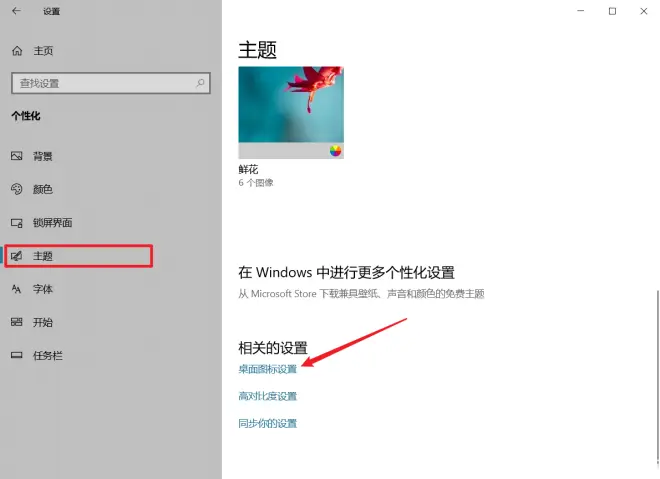This screenshot has height=479, width=660.
Task: Open the 任务栏 taskbar icon
Action: click(16, 355)
